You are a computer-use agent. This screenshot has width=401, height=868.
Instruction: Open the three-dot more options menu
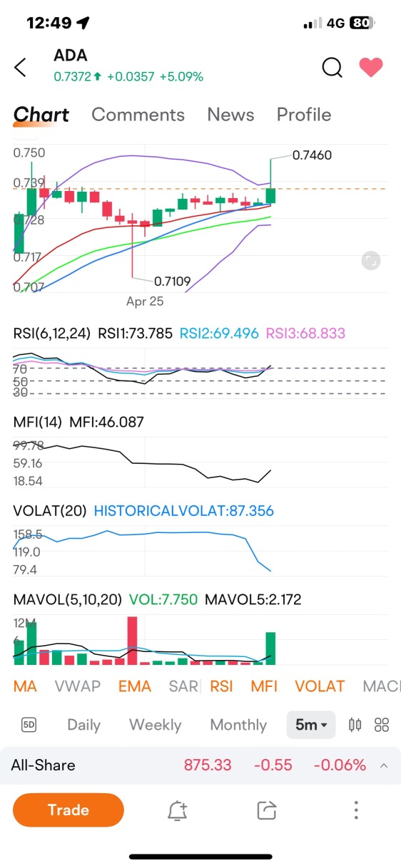356,810
